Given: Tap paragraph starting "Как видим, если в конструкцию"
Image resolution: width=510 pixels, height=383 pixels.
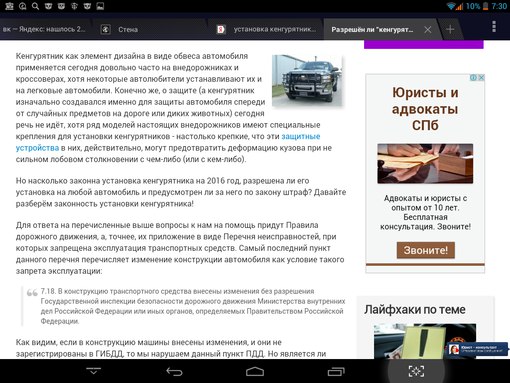Looking at the screenshot, I should [x=171, y=348].
